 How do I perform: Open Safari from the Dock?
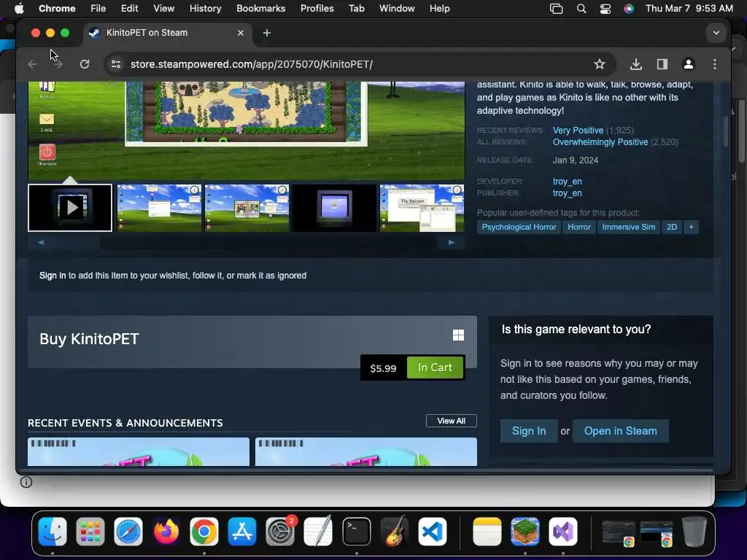pos(128,532)
